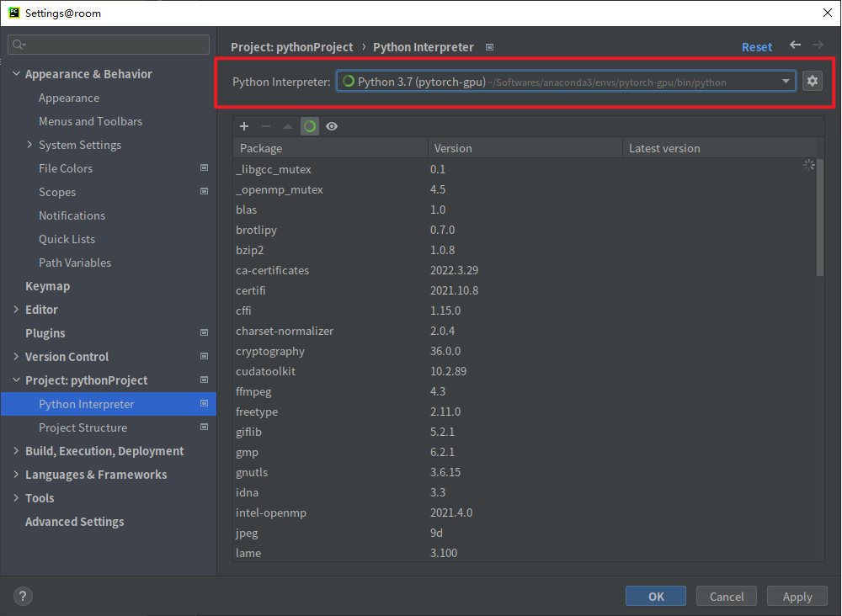Expand Version Control section
Screen dimensions: 842x616
click(16, 356)
